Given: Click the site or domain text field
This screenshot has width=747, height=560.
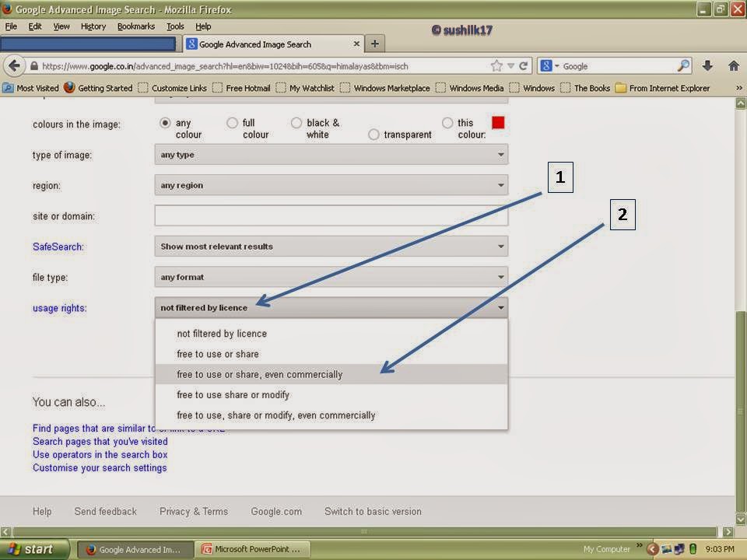Looking at the screenshot, I should pyautogui.click(x=331, y=216).
